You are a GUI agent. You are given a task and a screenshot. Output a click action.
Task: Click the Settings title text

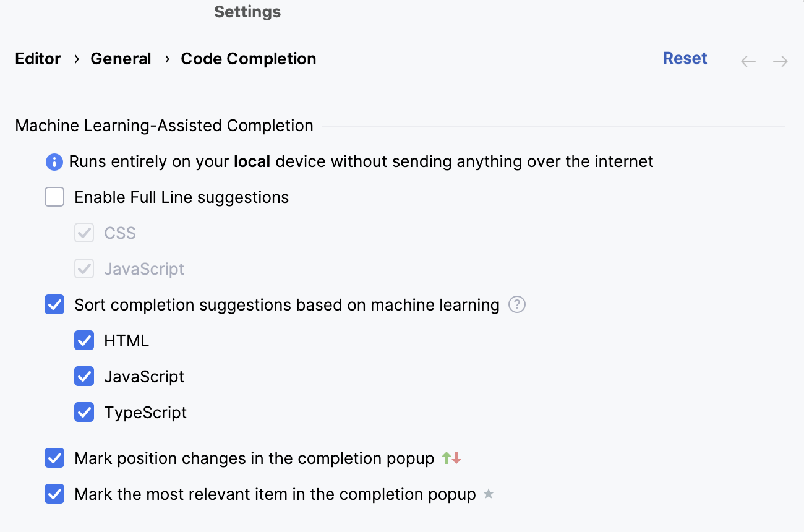tap(247, 11)
